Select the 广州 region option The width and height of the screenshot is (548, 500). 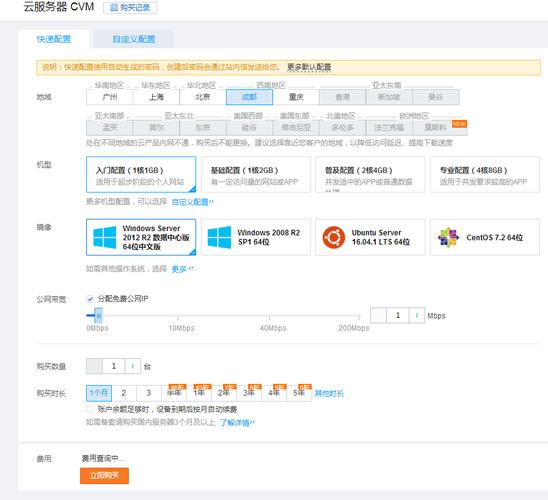click(109, 97)
